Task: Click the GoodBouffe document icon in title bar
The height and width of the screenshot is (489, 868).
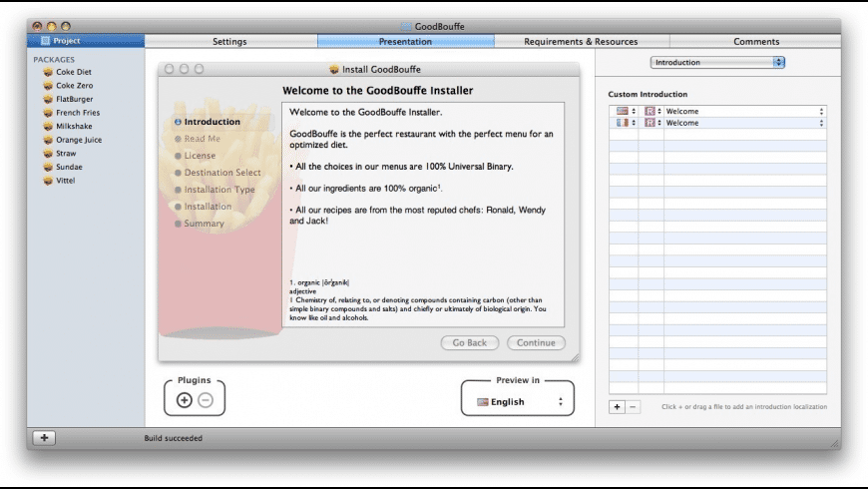Action: point(406,26)
